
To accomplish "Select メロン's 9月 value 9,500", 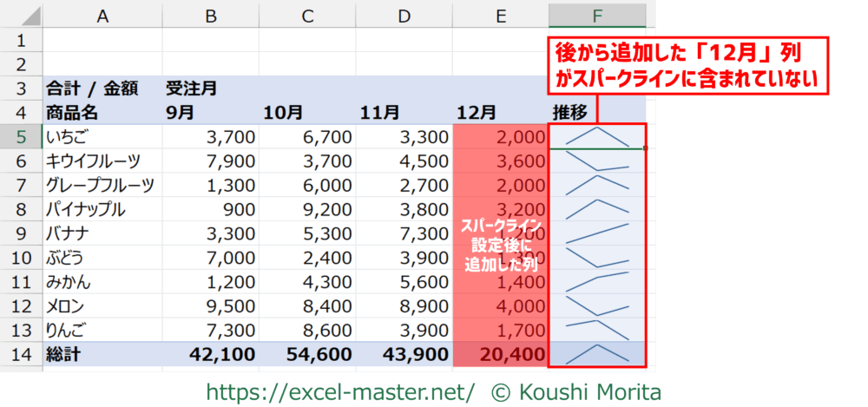I will (211, 305).
